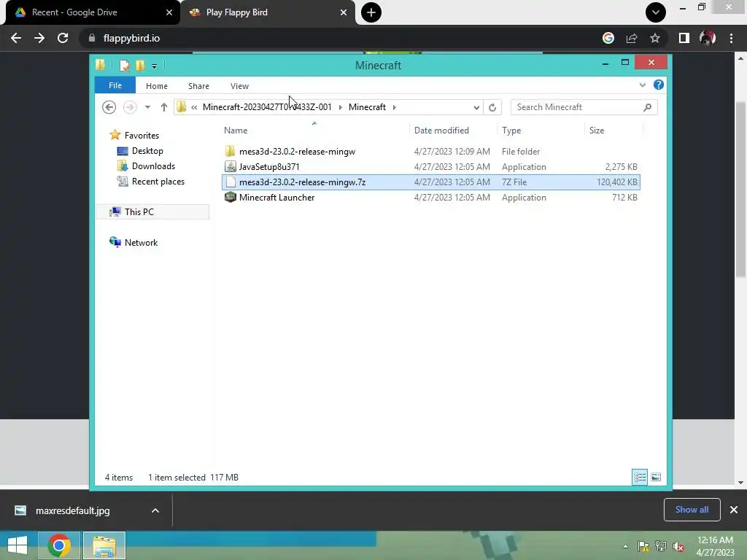Open Customize Quick Access Toolbar dropdown

pos(154,66)
